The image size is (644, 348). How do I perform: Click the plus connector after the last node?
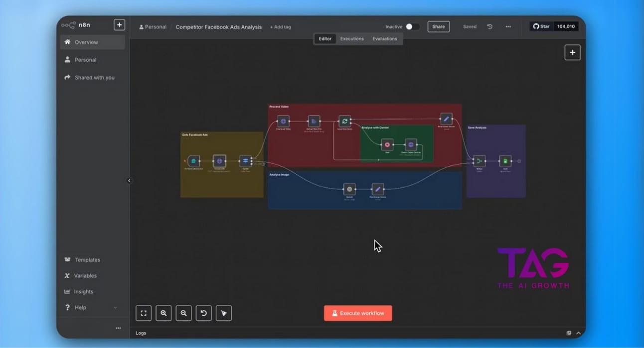[x=519, y=161]
